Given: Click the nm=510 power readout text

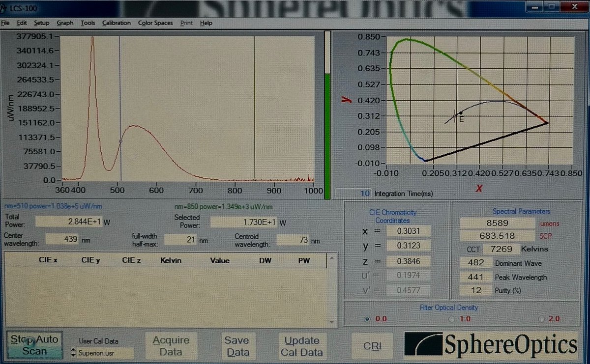Looking at the screenshot, I should (53, 207).
